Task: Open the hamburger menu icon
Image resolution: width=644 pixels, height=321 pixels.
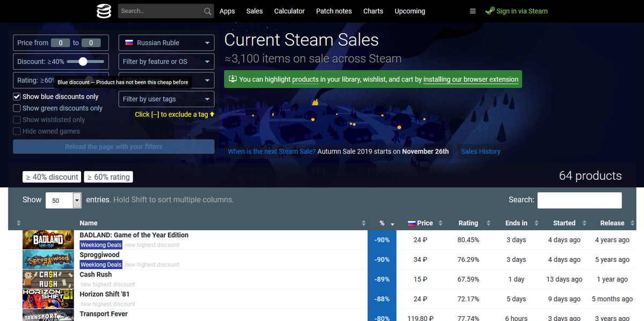Action: [x=472, y=11]
